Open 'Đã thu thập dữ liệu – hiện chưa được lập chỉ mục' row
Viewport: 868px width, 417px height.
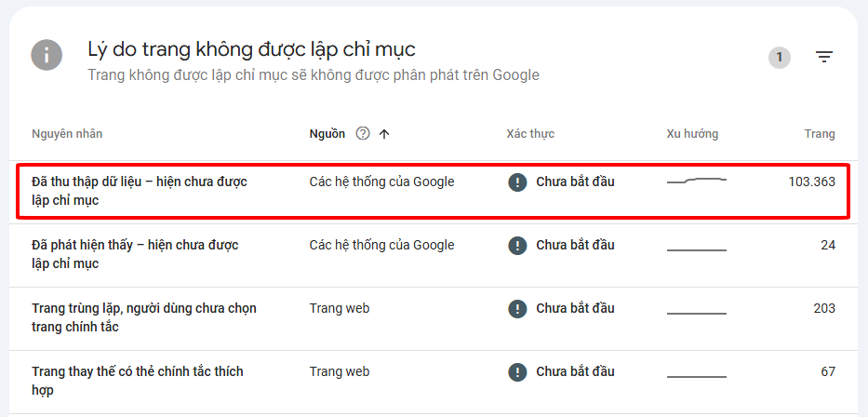tap(140, 191)
